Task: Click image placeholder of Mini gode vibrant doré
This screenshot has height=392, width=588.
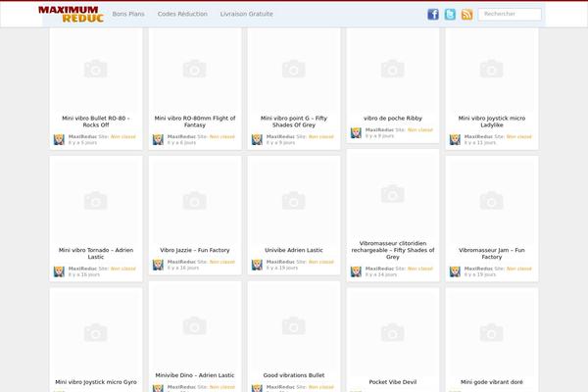Action: pos(492,333)
